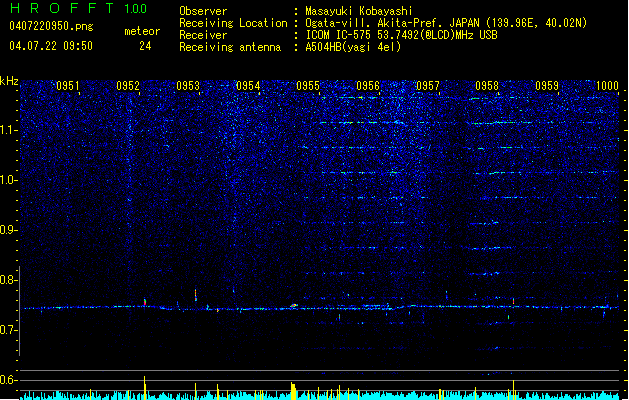Click the 0957 time marker
Screen dimensions: 629x400
click(428, 86)
